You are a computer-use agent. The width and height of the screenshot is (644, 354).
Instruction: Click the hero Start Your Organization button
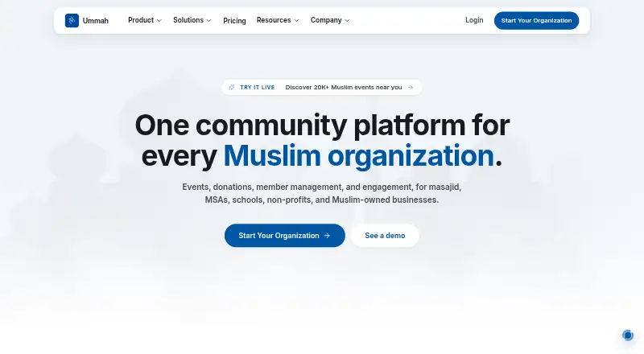coord(285,235)
